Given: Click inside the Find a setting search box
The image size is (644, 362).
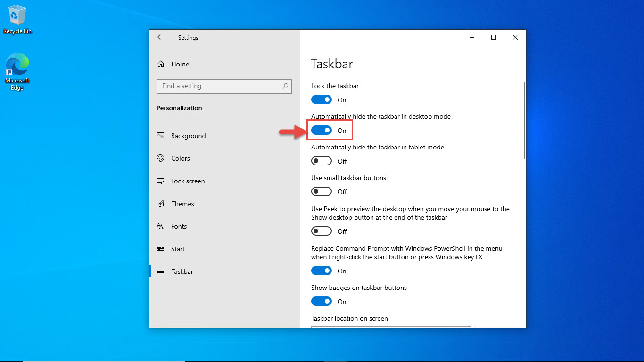Looking at the screenshot, I should pyautogui.click(x=222, y=86).
